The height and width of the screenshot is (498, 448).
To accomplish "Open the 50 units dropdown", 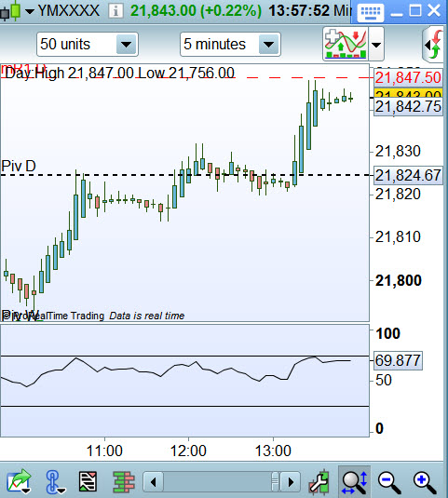I will pos(88,44).
